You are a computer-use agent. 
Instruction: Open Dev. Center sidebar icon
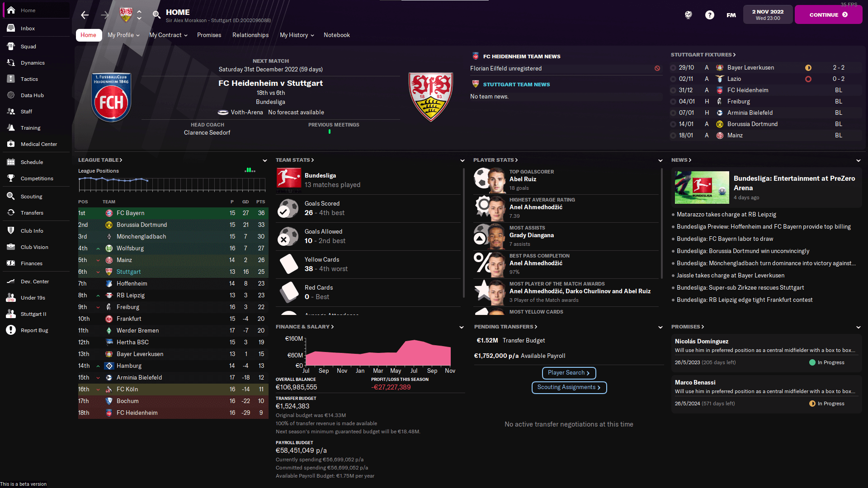pos(11,282)
